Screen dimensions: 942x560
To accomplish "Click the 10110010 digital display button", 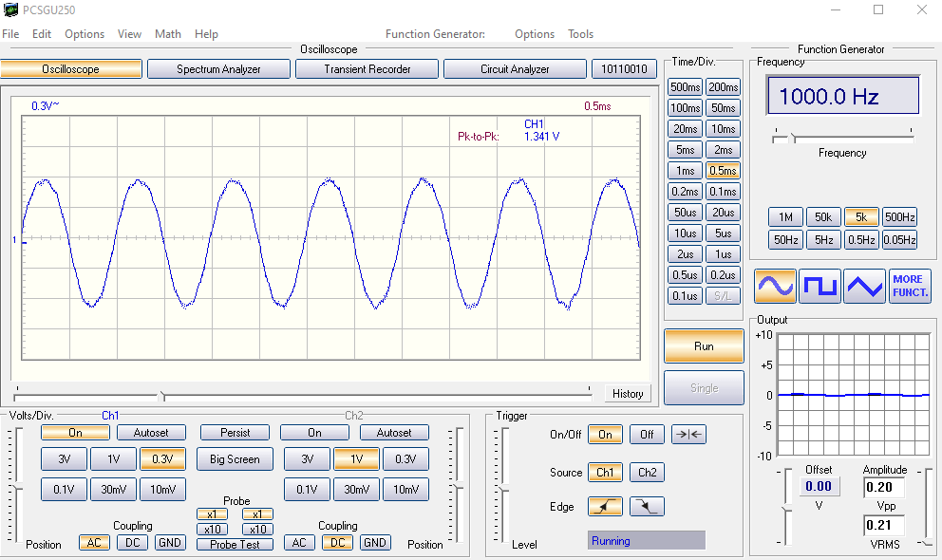I will 624,69.
